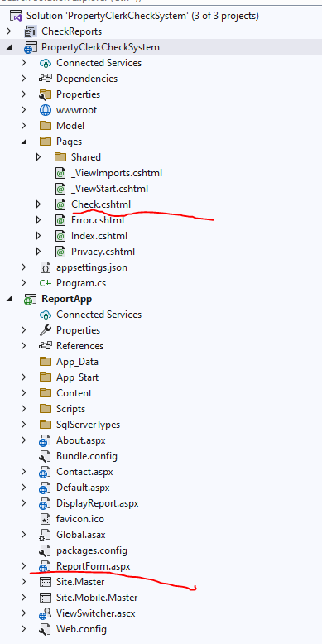Click the Error.cshtml razor file icon
This screenshot has width=322, height=644.
point(60,220)
